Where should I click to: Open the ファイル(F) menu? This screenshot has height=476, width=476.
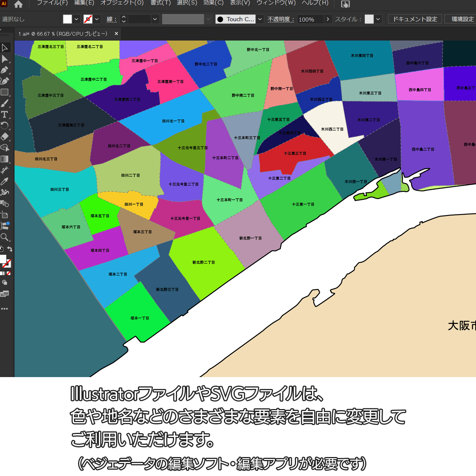52,3
